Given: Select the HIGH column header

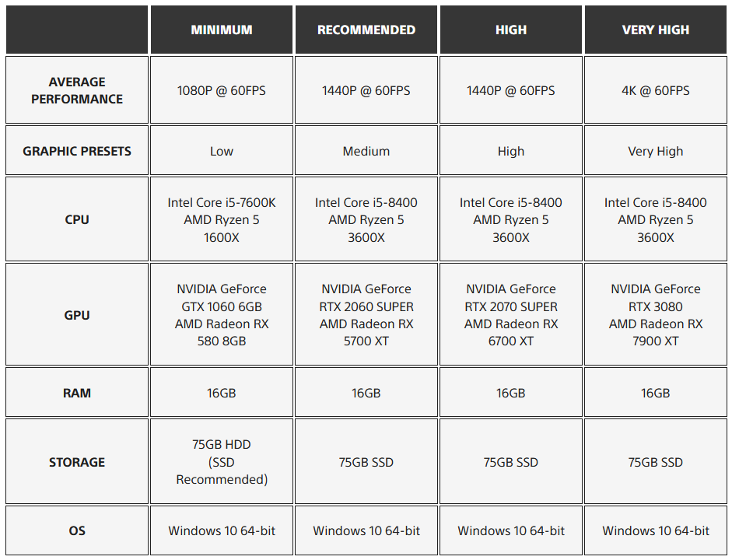Looking at the screenshot, I should 511,30.
